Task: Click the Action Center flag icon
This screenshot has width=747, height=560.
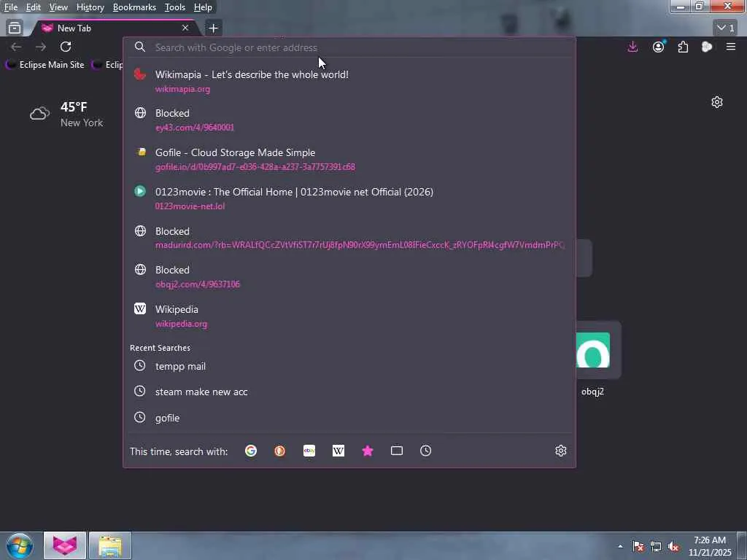Action: [638, 546]
